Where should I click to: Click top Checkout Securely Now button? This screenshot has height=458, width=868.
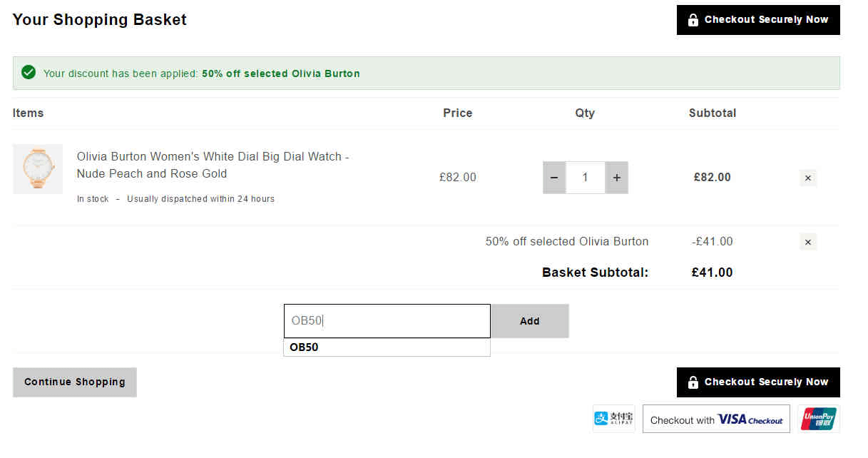(758, 20)
